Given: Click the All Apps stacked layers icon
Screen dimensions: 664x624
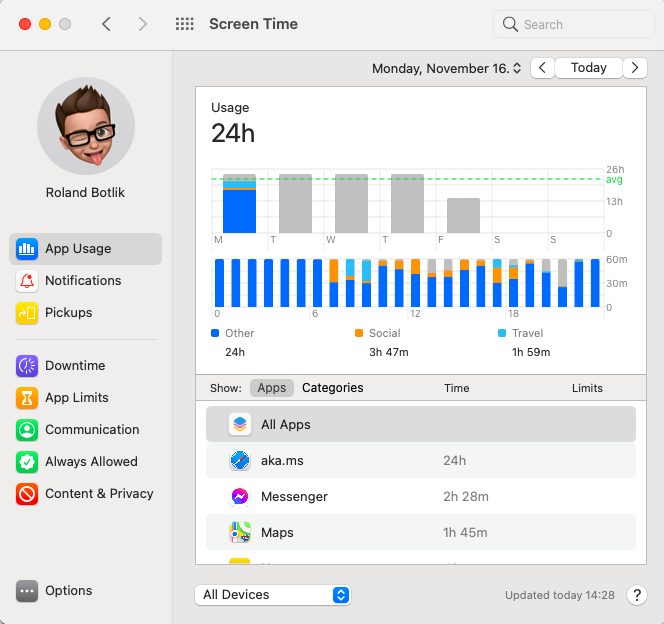Looking at the screenshot, I should 240,424.
